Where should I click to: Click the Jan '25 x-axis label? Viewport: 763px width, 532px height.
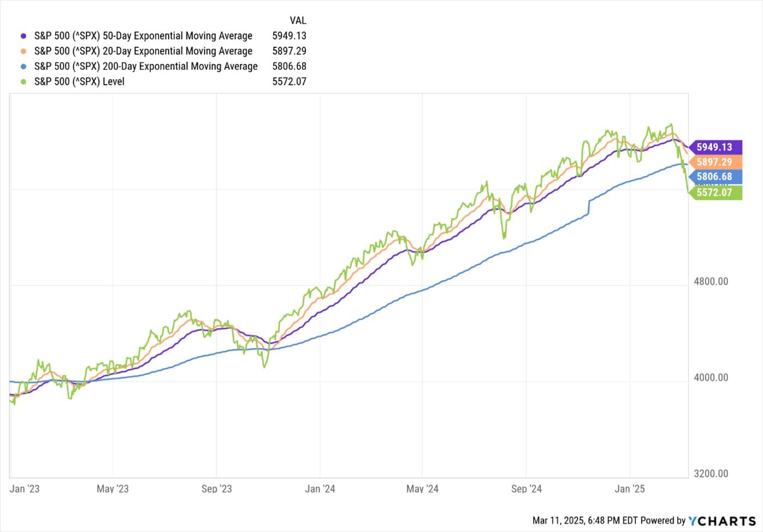pos(629,488)
